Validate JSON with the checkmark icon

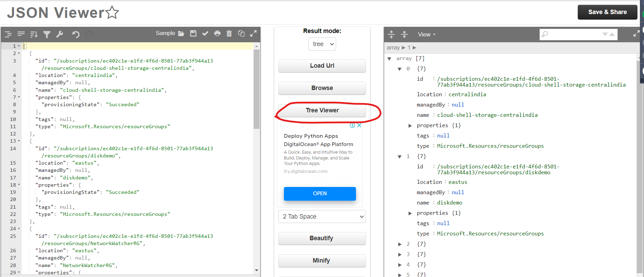pyautogui.click(x=205, y=33)
